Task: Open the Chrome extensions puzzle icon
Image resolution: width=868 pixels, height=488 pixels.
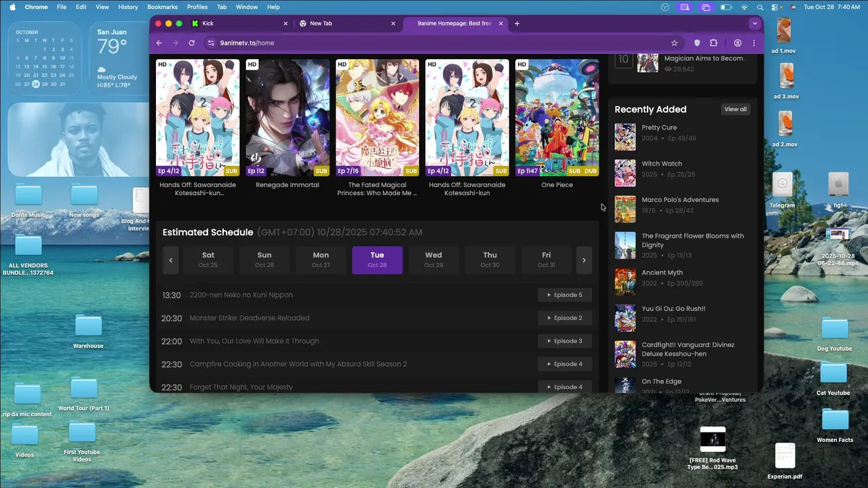Action: coord(713,43)
